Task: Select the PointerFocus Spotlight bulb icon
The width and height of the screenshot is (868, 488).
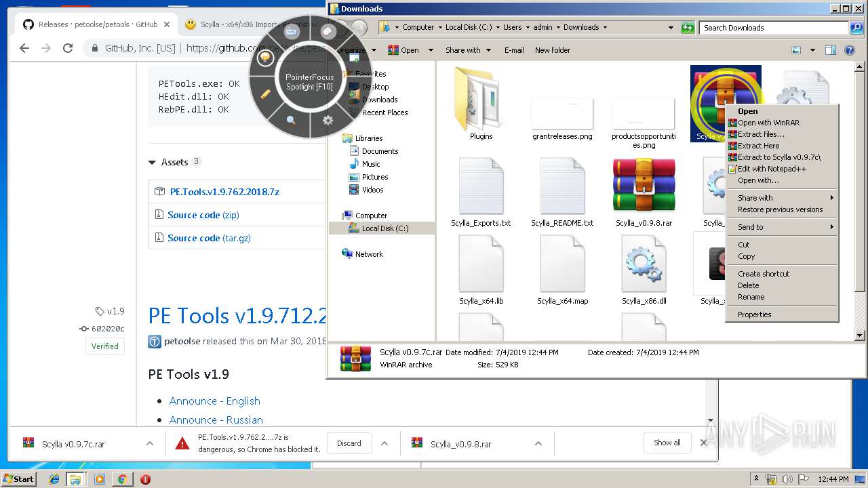Action: point(265,58)
